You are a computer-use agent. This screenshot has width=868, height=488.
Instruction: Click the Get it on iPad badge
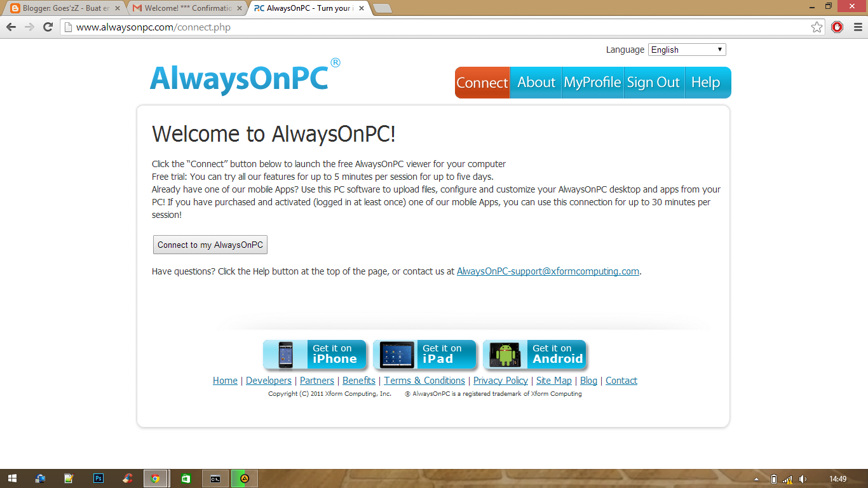coord(424,355)
